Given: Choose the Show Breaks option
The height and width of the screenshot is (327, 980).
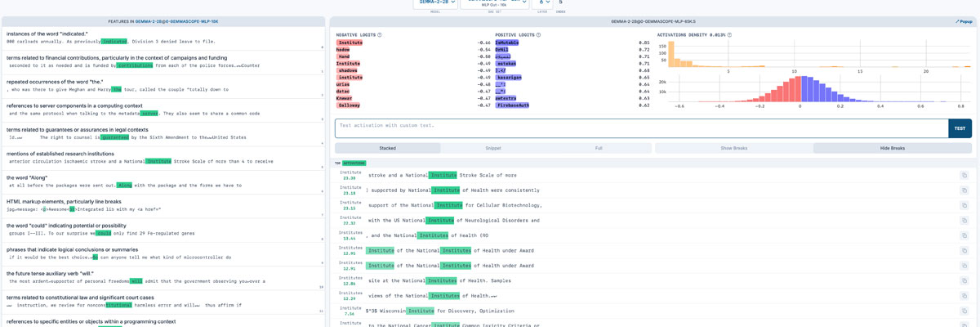Looking at the screenshot, I should 733,148.
